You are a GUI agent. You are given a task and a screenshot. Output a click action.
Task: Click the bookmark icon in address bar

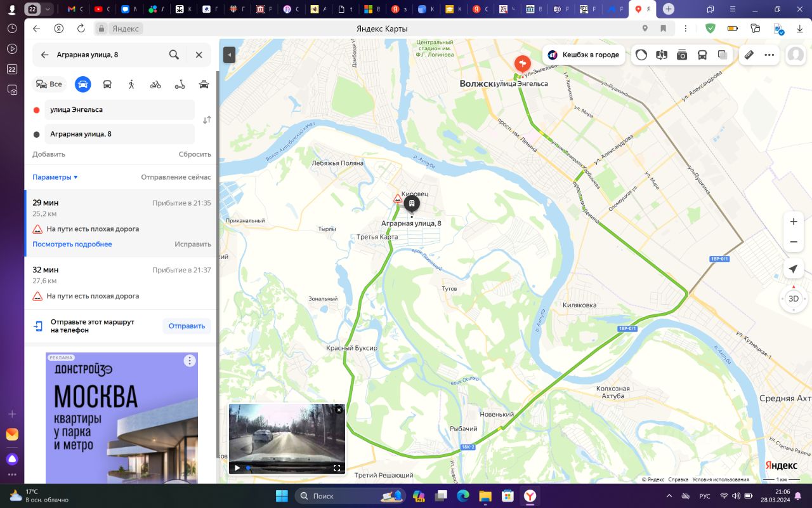tap(663, 29)
